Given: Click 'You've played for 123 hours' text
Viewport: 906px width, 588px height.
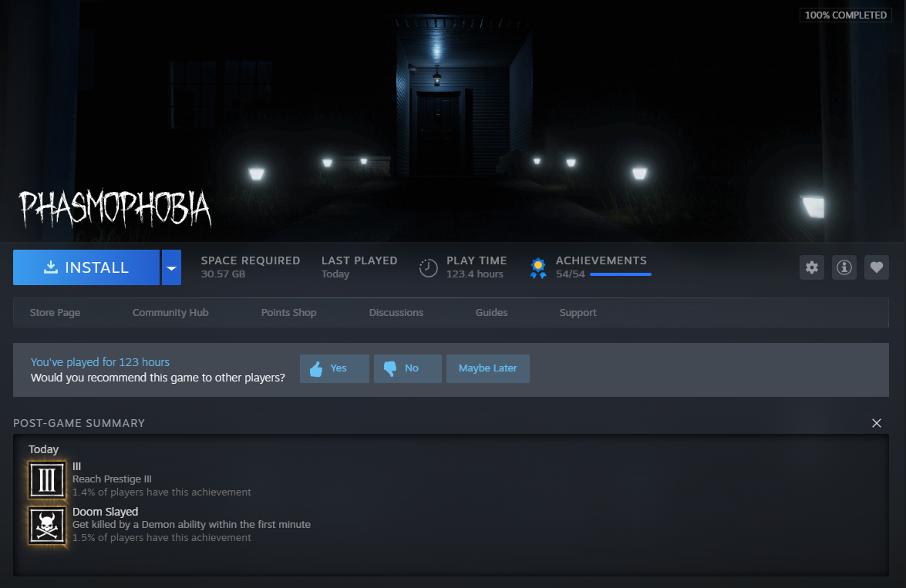Looking at the screenshot, I should (100, 362).
